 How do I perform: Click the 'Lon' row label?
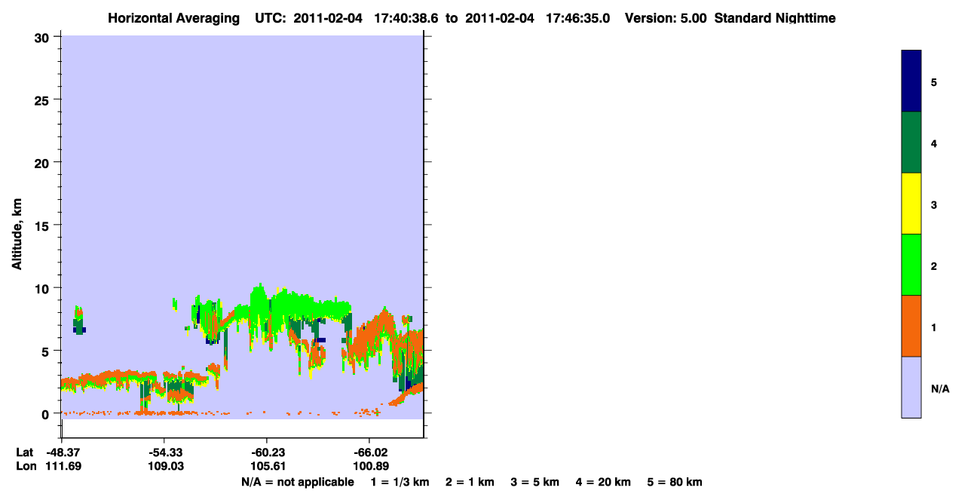point(26,466)
